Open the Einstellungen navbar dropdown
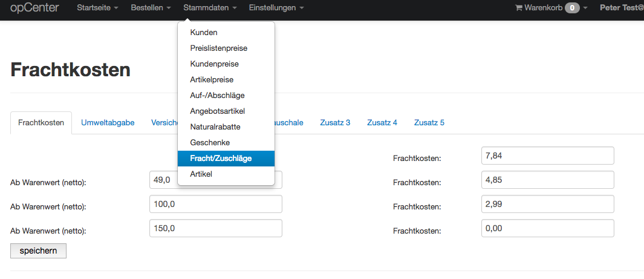This screenshot has height=279, width=644. click(x=276, y=8)
